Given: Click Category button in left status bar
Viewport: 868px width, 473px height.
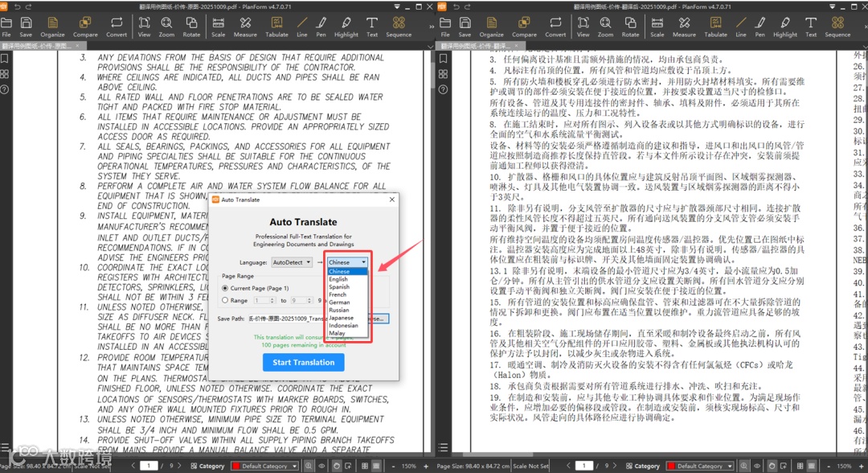Looking at the screenshot, I should pos(207,466).
